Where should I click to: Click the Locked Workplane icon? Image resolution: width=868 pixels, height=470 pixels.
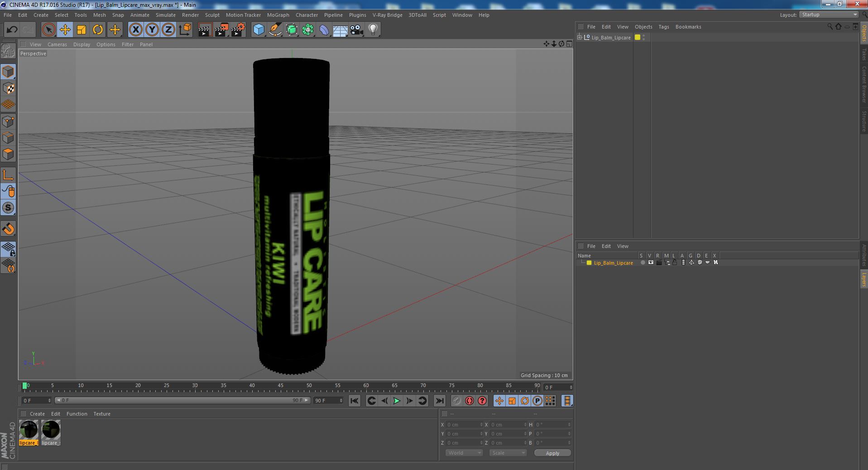coord(8,249)
